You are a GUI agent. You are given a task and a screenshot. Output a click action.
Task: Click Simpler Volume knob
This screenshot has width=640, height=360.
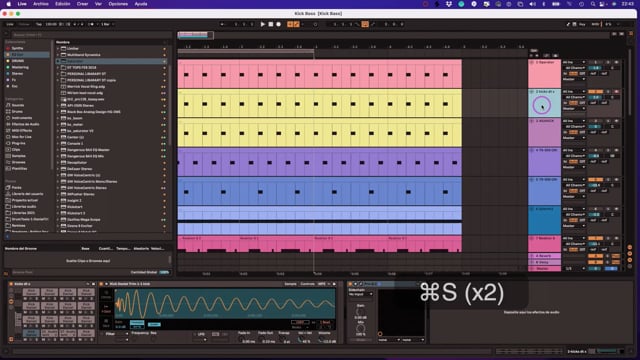pos(321,338)
